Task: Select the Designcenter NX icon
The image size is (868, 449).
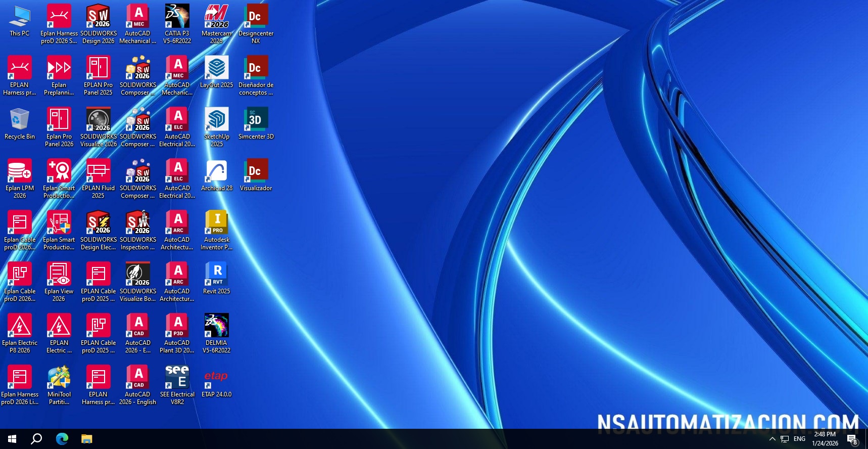Action: 256,24
